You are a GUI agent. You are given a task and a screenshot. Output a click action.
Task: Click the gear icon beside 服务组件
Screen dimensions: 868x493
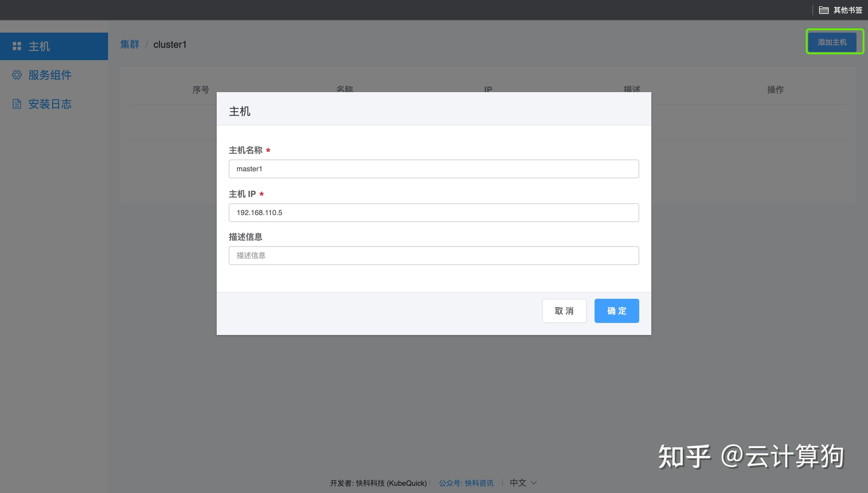17,75
